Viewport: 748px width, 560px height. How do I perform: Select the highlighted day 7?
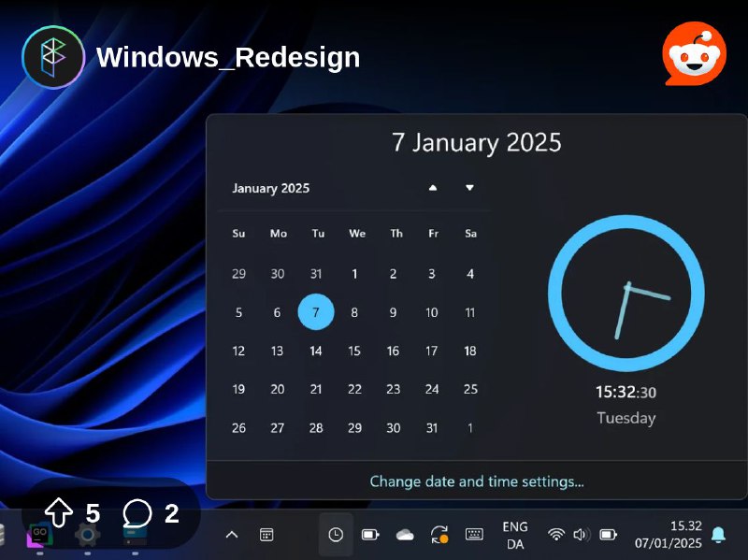click(316, 312)
